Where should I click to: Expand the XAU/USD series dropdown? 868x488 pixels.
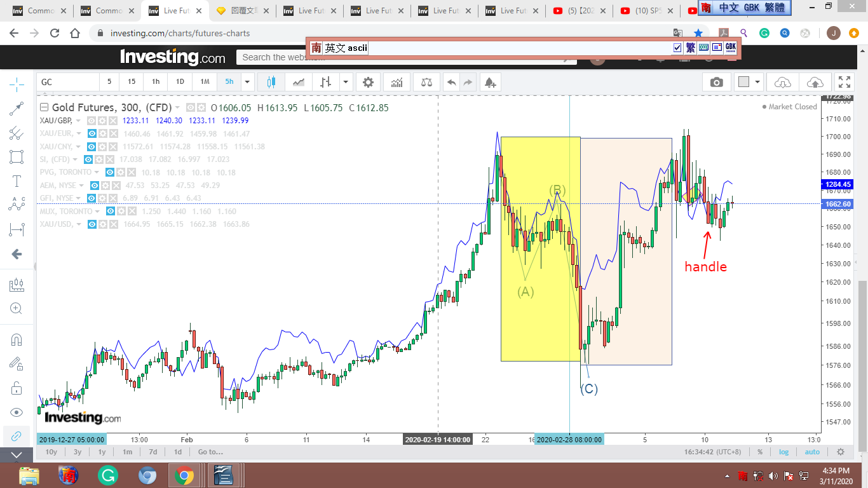pyautogui.click(x=79, y=224)
